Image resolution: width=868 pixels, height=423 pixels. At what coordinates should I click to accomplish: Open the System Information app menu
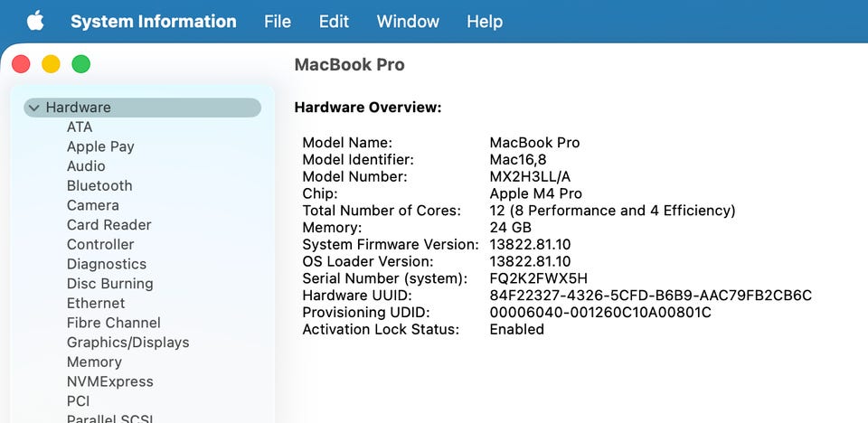153,22
